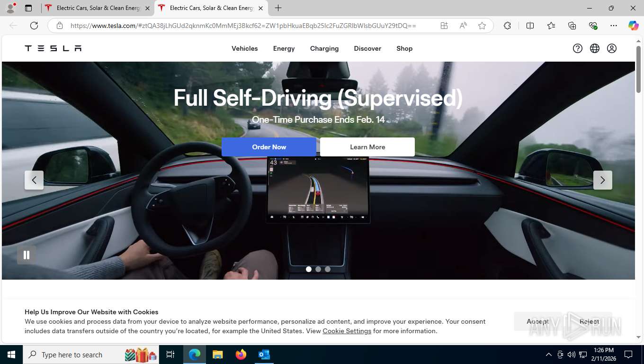Reject the cookies
Screen dimensions: 644x364
[x=589, y=321]
